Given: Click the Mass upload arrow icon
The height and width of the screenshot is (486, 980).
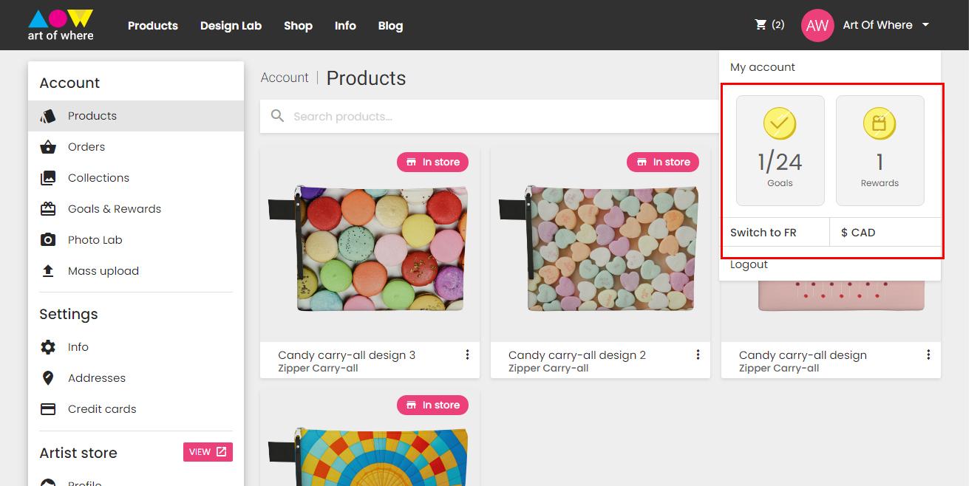Looking at the screenshot, I should (48, 271).
